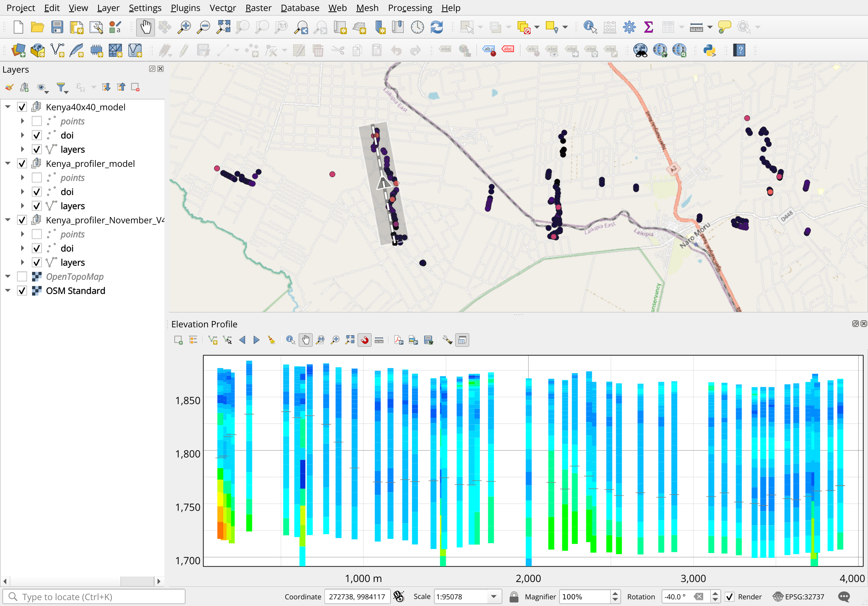Disable the doi sublayer under Kenya40x40_model
The image size is (868, 606).
point(36,135)
